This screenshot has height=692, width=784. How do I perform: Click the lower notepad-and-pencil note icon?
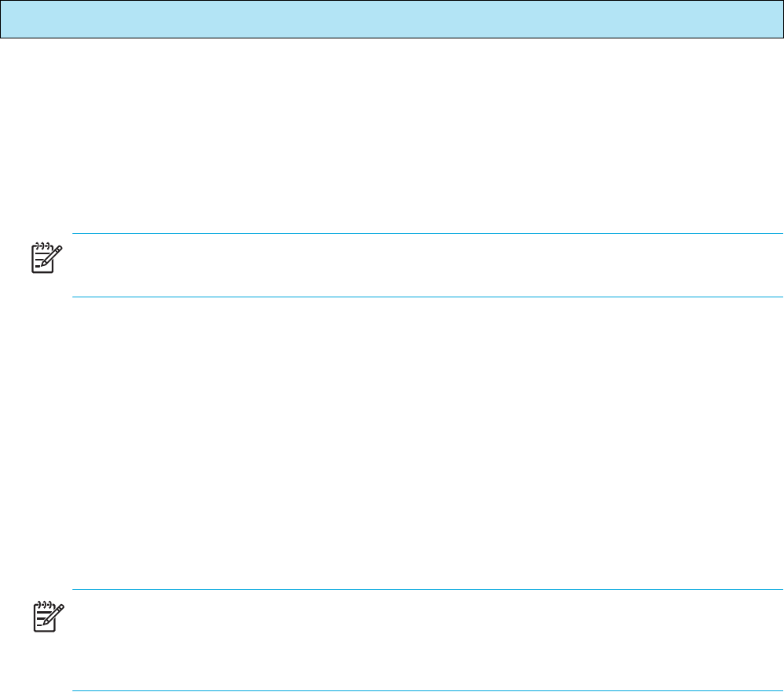point(44,616)
